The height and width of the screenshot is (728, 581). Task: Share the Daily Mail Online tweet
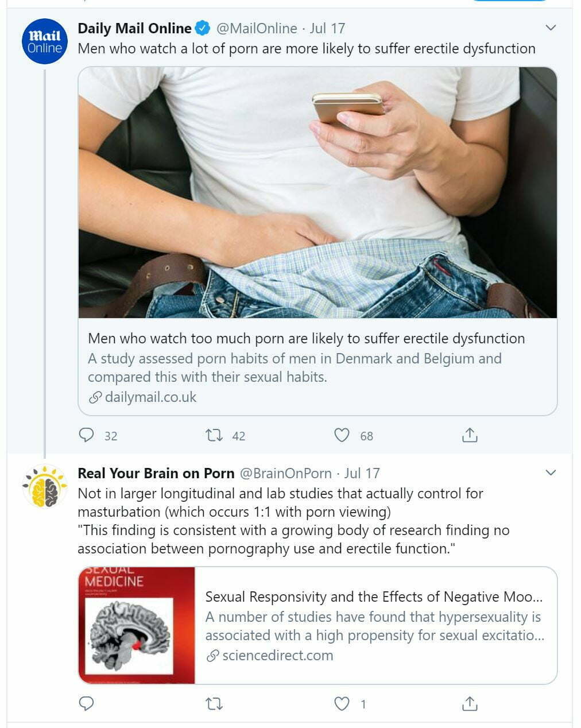point(470,435)
